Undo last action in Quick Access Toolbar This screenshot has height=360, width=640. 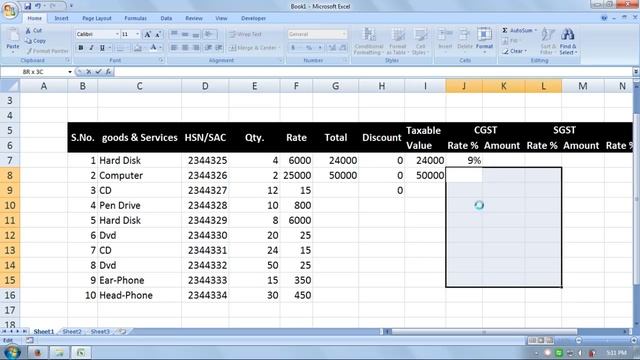[x=38, y=6]
